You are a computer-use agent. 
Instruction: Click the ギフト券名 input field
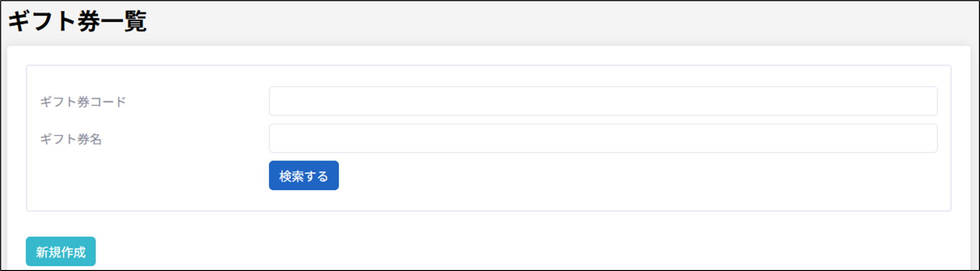click(x=603, y=138)
